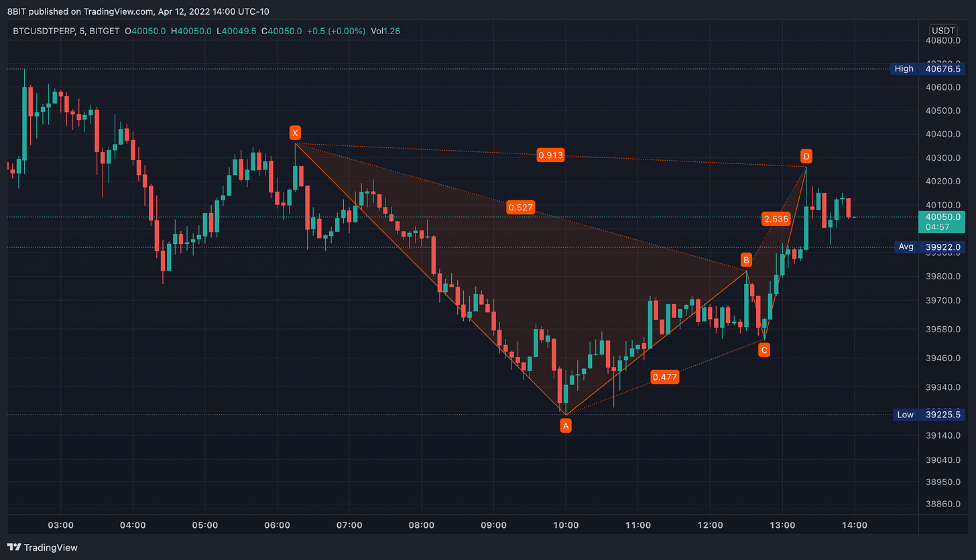976x560 pixels.
Task: Click the 0.477 ratio label
Action: (x=664, y=377)
